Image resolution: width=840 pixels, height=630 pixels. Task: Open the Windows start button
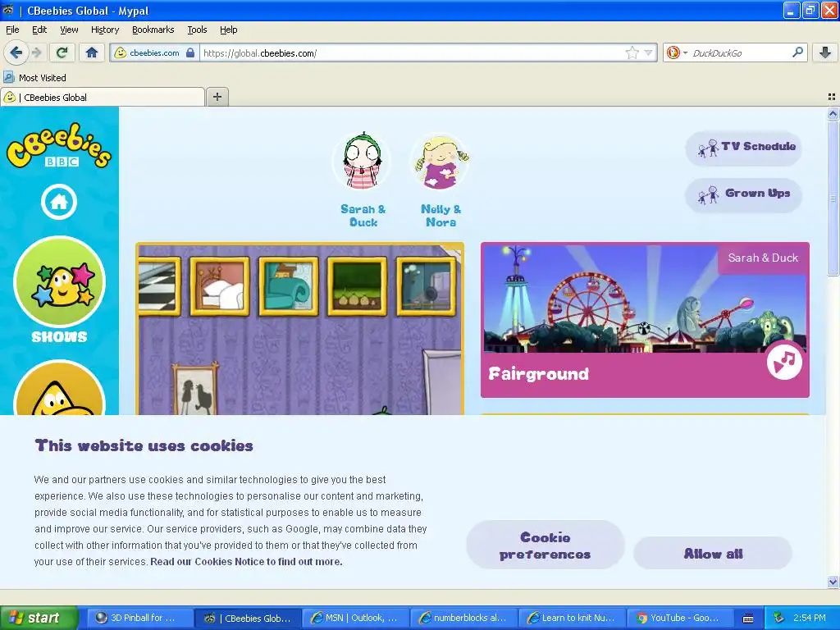coord(38,618)
